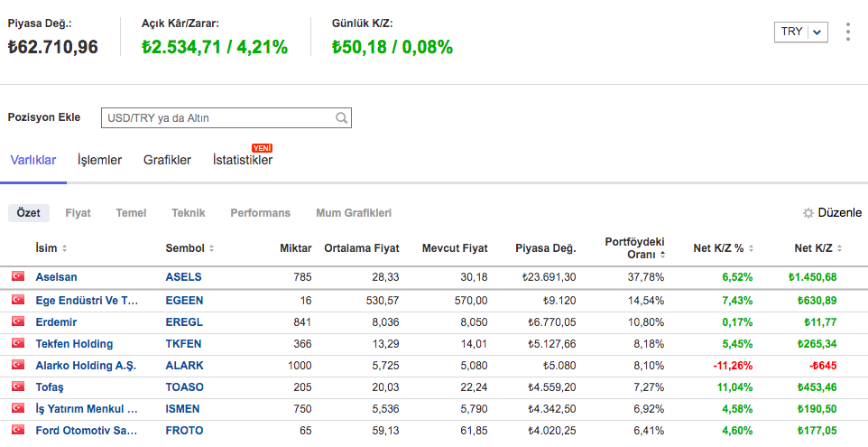Open the TRY currency dropdown
868x447 pixels.
pos(800,32)
